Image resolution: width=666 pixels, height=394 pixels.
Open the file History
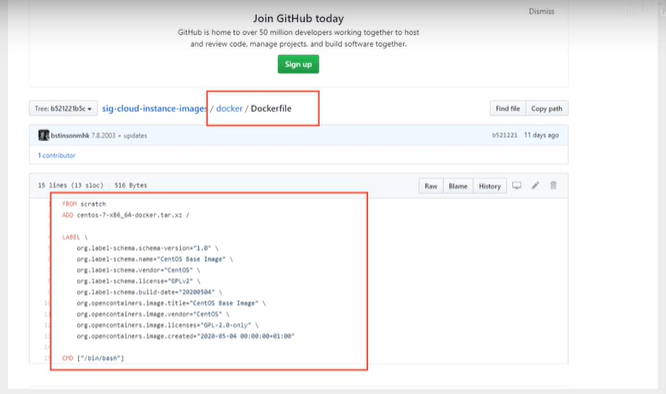pyautogui.click(x=490, y=186)
